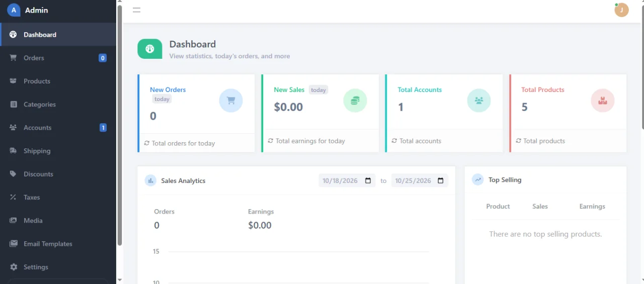Click the Orders cart sidebar icon
The height and width of the screenshot is (284, 644).
14,58
